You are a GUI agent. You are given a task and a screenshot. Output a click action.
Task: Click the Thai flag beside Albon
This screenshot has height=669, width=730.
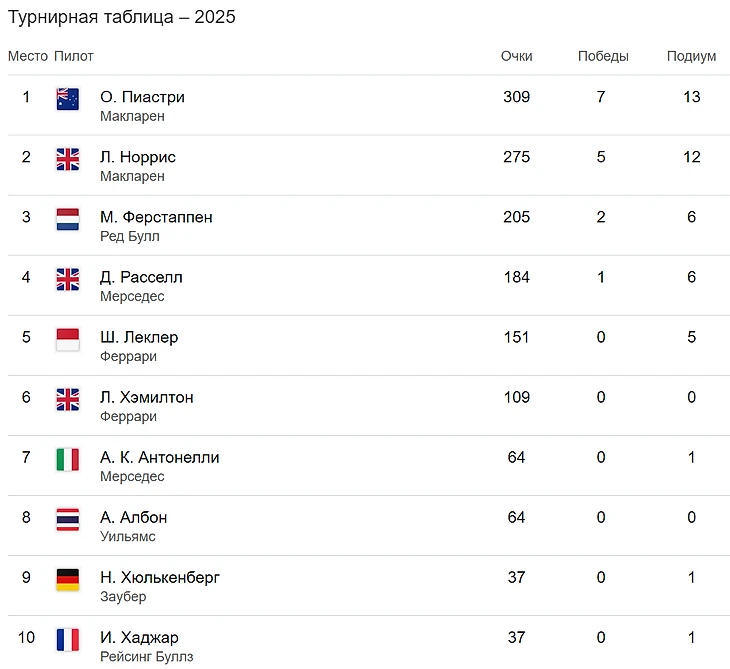68,519
